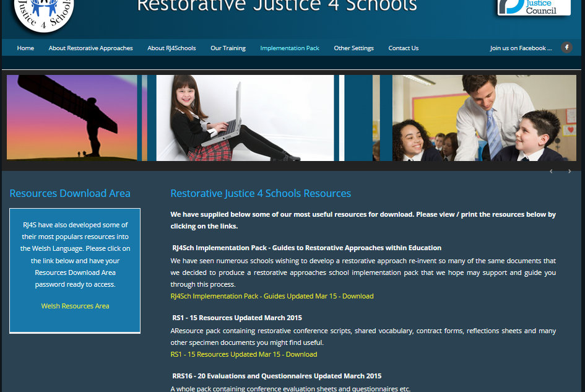Open the Implementation Pack menu item
585x392 pixels.
pyautogui.click(x=290, y=48)
